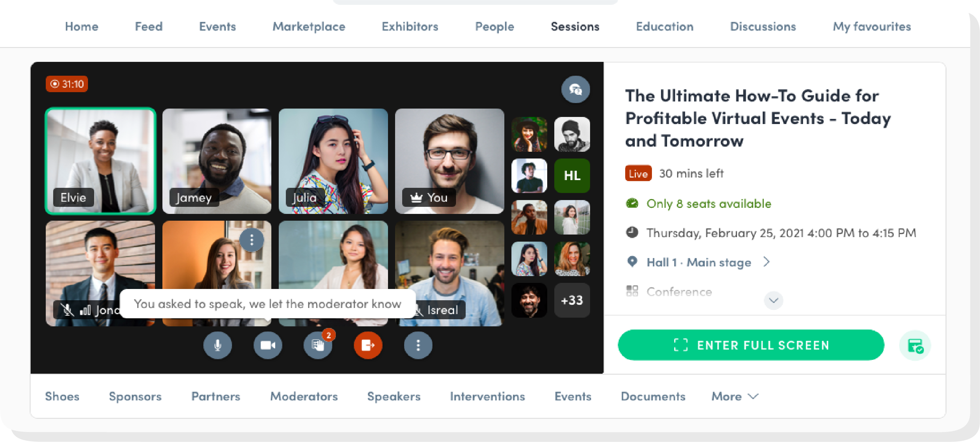The image size is (980, 442).
Task: Click the 'You asked to speak' tooltip message
Action: pyautogui.click(x=267, y=303)
